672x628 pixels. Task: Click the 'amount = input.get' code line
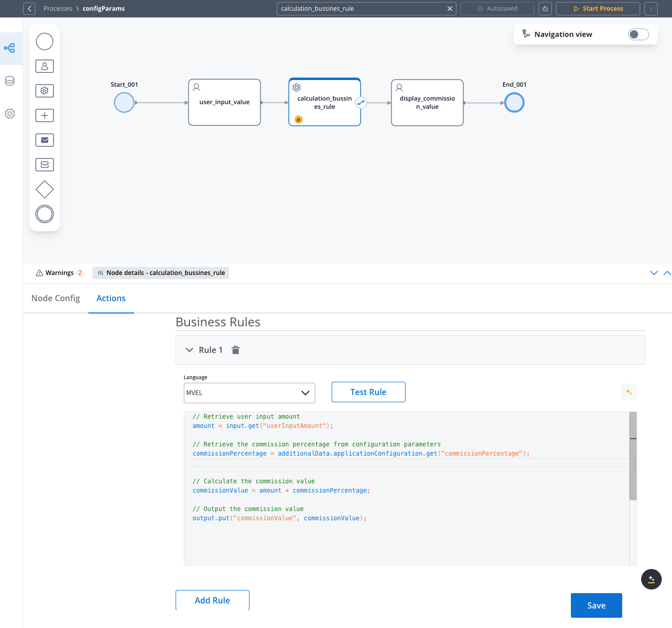[263, 426]
